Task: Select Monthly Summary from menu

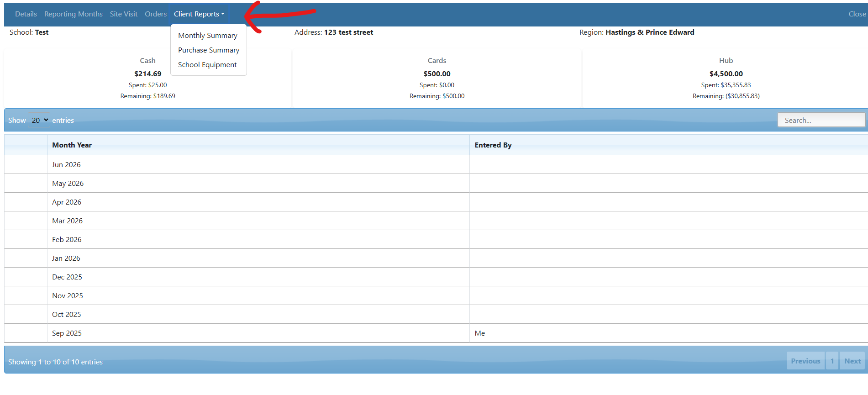Action: point(207,36)
